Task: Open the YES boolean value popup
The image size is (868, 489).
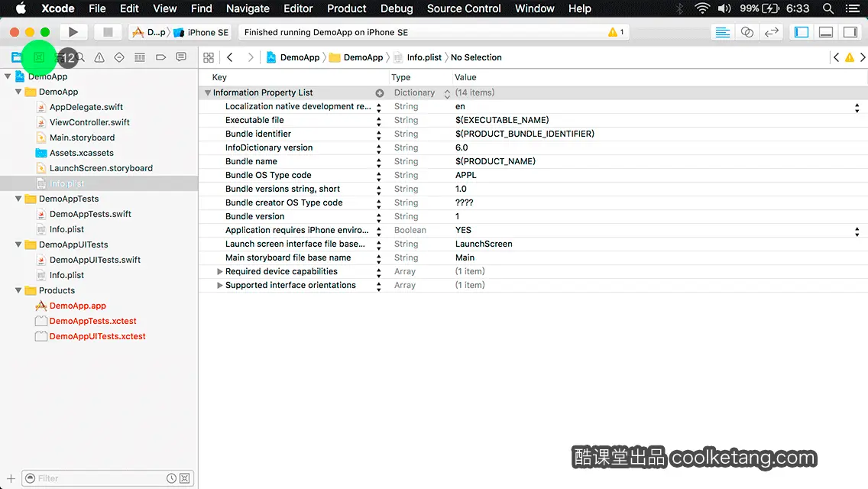Action: tap(857, 231)
